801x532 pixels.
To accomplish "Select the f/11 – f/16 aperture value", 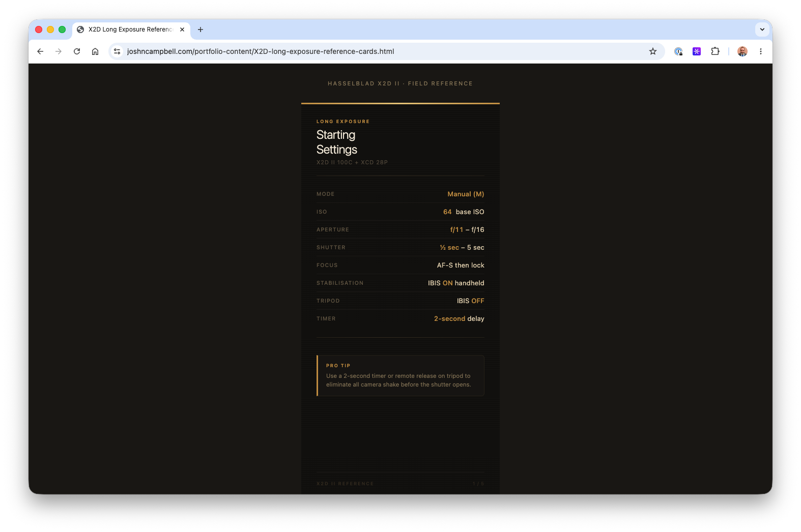I will (x=467, y=230).
